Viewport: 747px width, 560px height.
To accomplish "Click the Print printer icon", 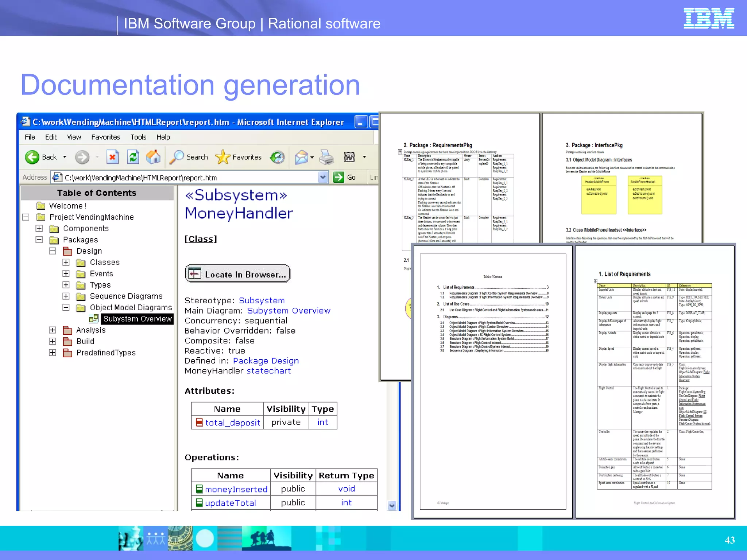I will (326, 157).
